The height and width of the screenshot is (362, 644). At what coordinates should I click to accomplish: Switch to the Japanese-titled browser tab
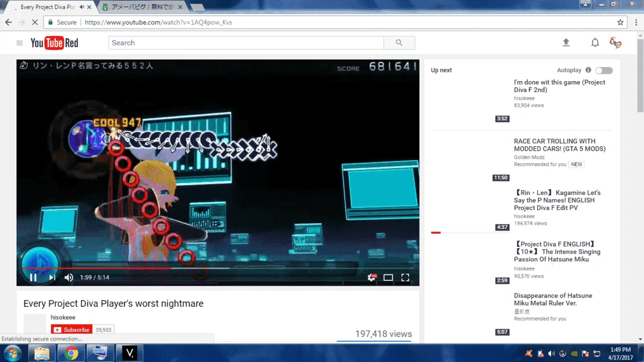click(143, 8)
